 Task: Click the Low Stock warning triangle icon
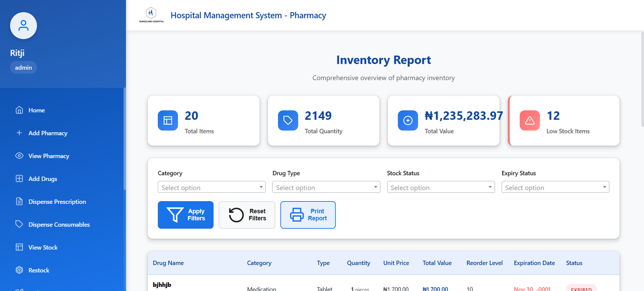530,121
